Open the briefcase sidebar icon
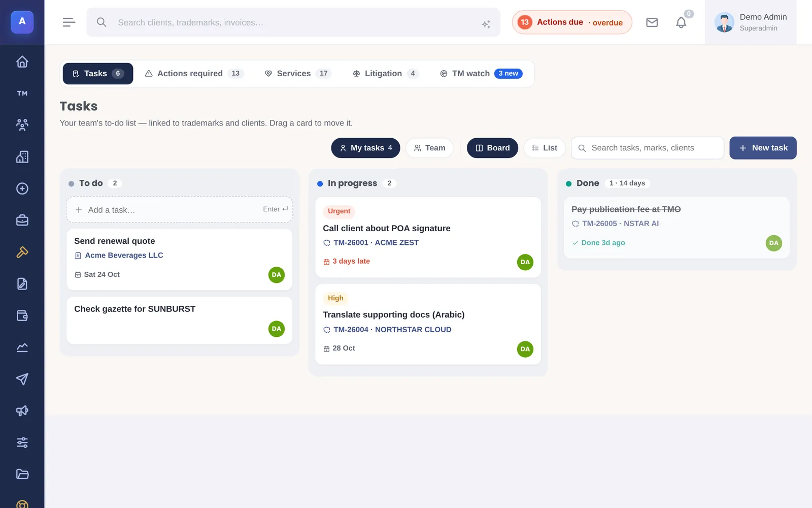Image resolution: width=812 pixels, height=508 pixels. (22, 220)
